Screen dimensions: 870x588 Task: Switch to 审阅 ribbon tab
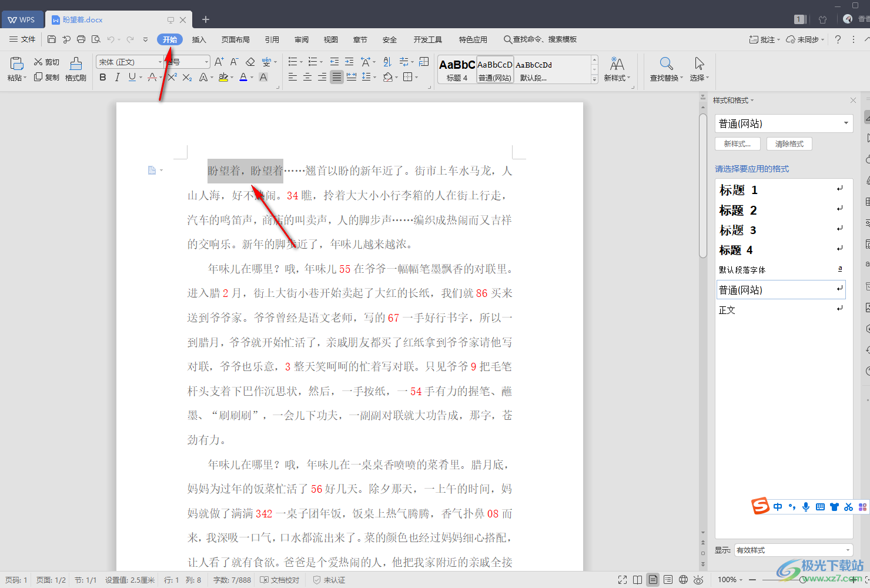click(302, 39)
